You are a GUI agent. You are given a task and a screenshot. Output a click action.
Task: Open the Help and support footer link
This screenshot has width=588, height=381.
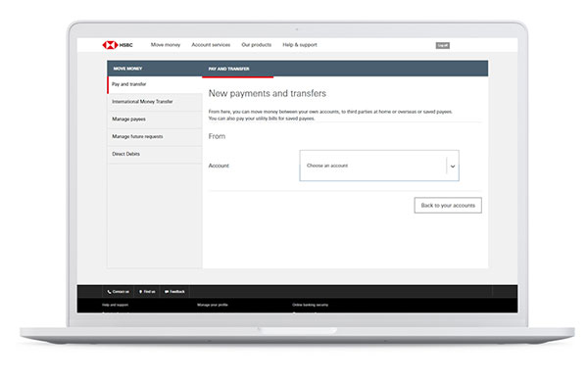coord(115,305)
